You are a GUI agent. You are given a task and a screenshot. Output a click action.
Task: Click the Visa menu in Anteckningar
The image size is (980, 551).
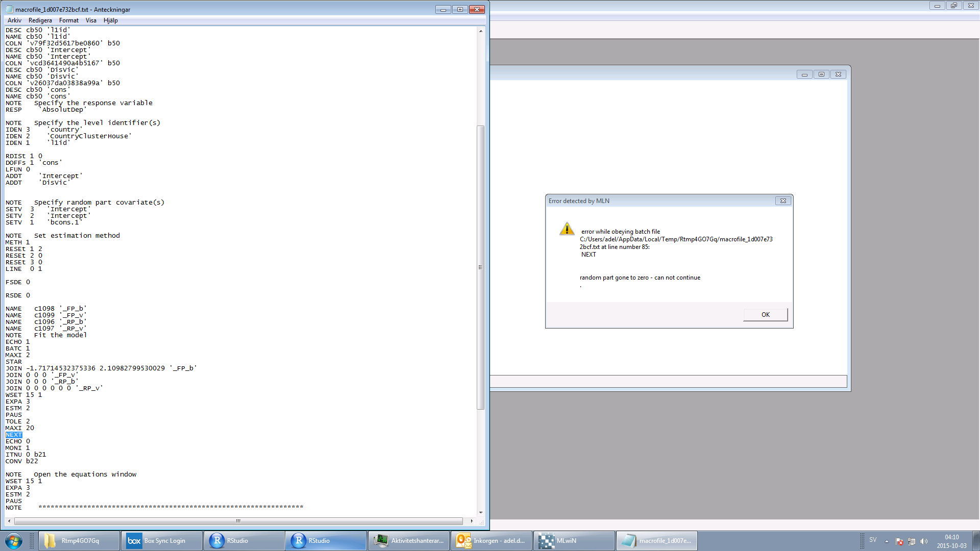91,20
